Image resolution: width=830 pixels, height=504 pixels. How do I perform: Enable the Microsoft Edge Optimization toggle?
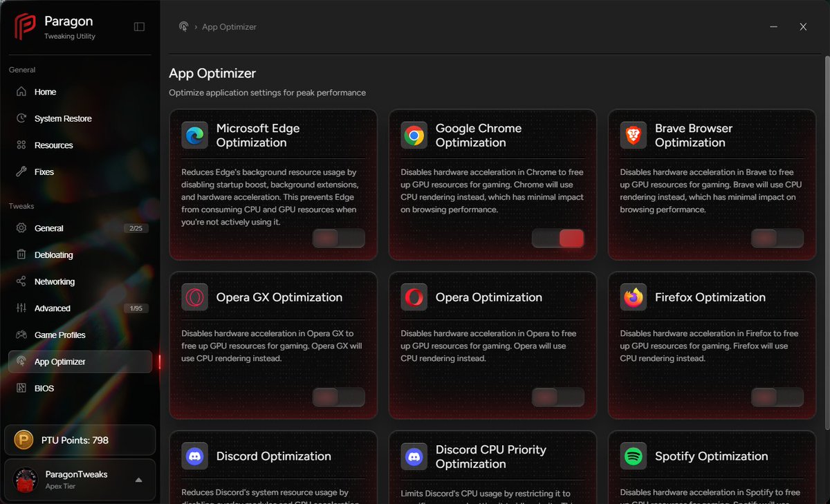[338, 239]
